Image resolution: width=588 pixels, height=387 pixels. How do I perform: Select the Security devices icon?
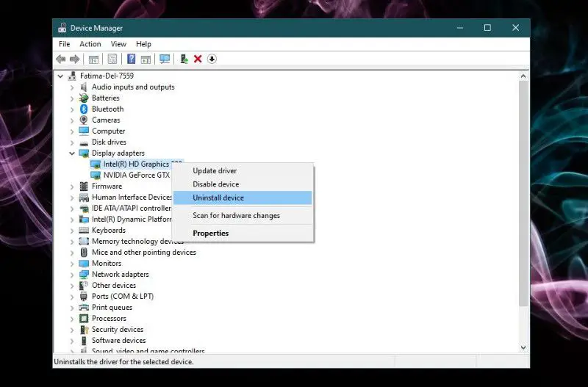pyautogui.click(x=84, y=330)
